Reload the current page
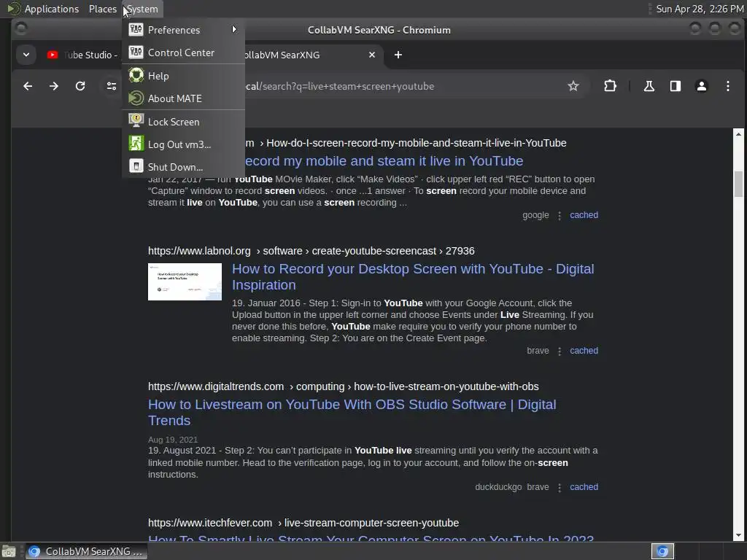The width and height of the screenshot is (747, 560). pyautogui.click(x=80, y=86)
